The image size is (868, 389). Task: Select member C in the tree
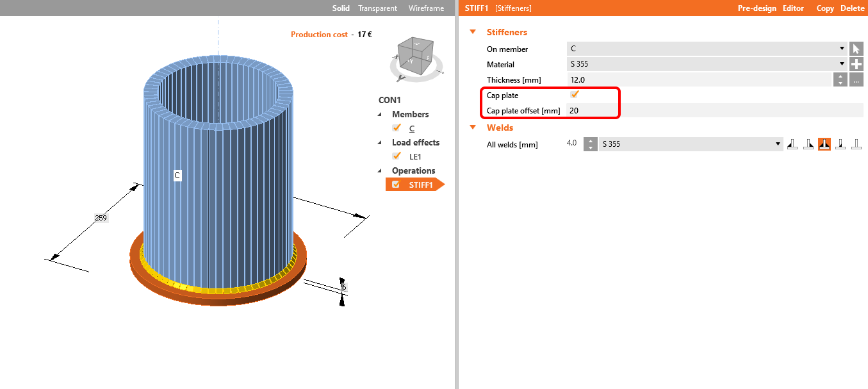point(412,128)
